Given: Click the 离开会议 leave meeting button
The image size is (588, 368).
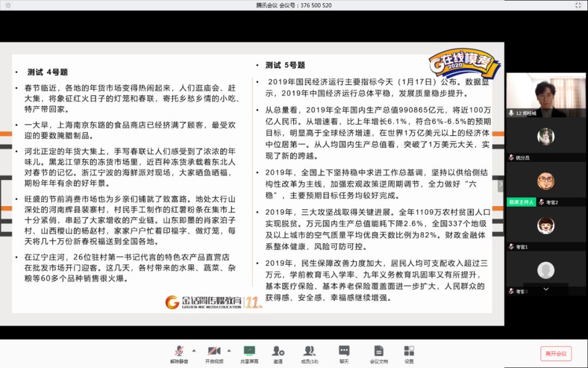Looking at the screenshot, I should [x=556, y=354].
